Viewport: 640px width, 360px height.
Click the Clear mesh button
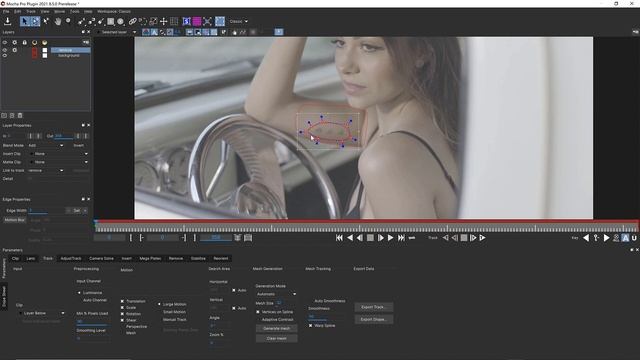click(277, 338)
